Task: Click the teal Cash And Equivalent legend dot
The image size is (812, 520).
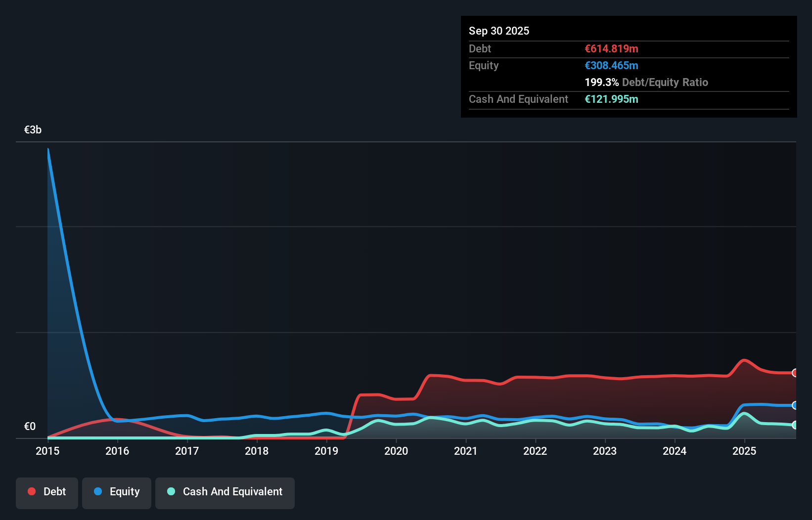Action: (x=171, y=491)
